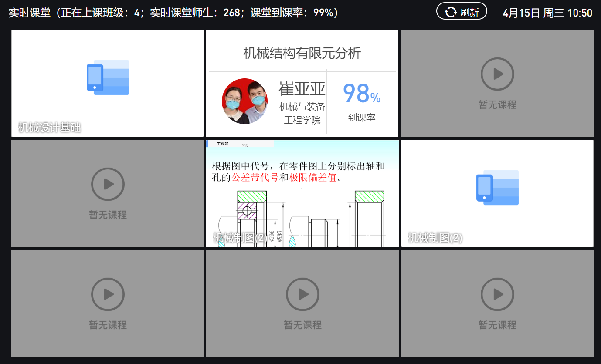601x364 pixels.
Task: Open teacher 崔亚亚's avatar photo
Action: click(x=244, y=101)
